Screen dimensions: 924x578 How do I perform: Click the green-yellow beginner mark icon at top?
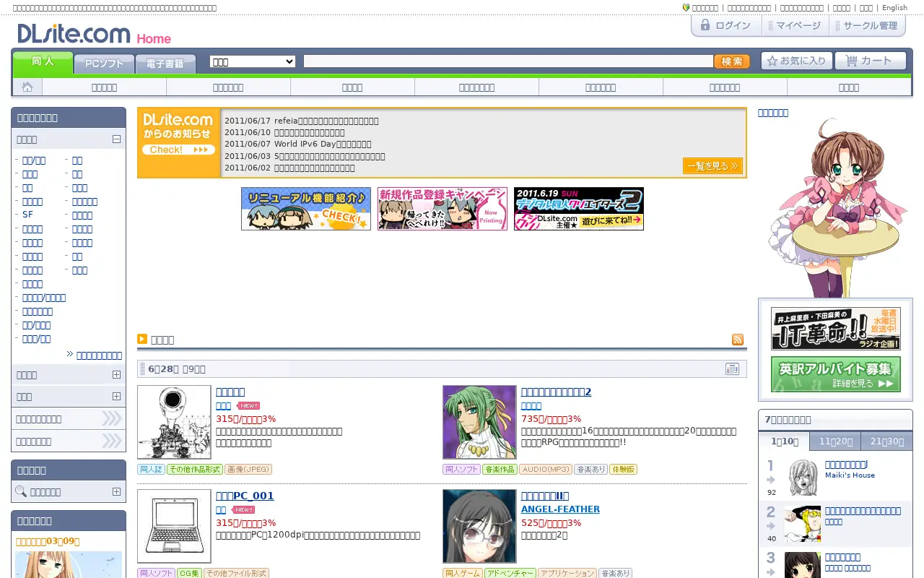point(686,8)
